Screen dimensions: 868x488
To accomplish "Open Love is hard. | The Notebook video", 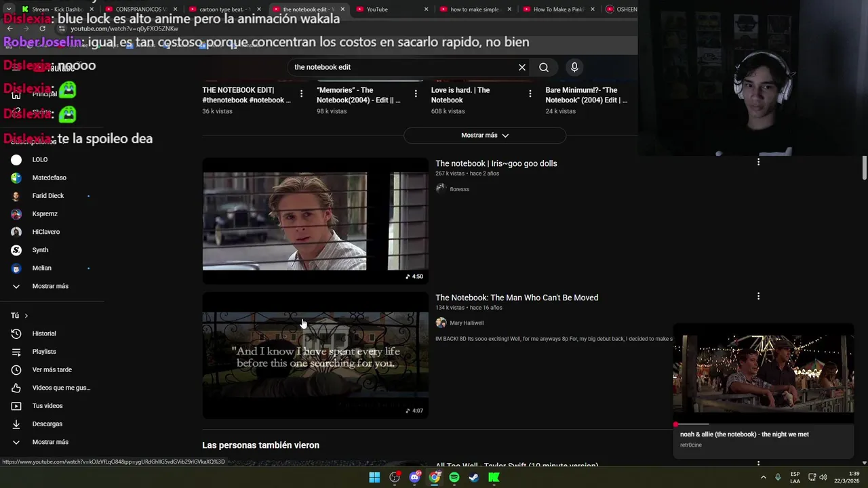I will coord(460,95).
